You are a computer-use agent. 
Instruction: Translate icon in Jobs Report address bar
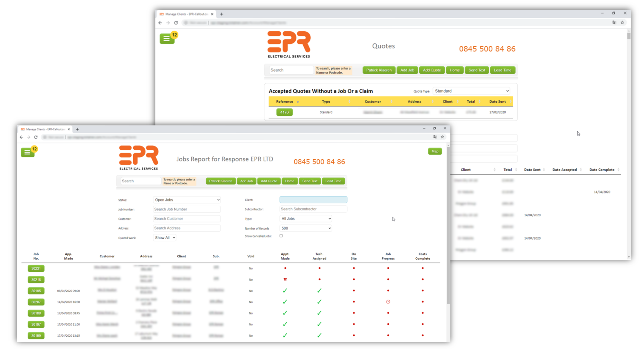pos(435,137)
